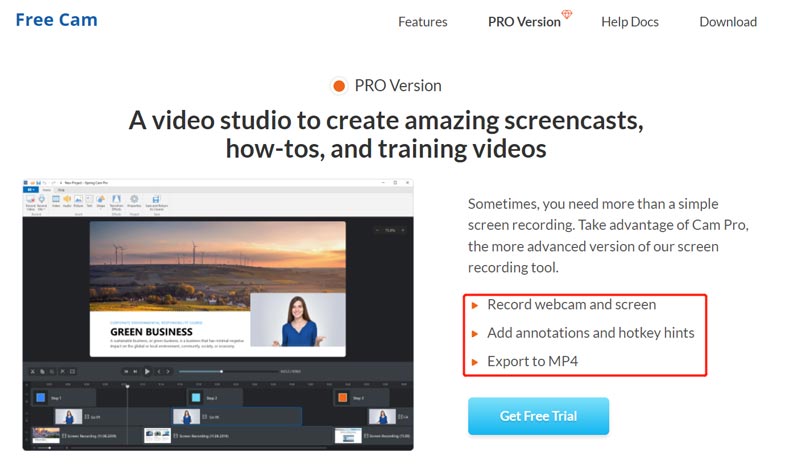Click the scissors Cut icon on timeline toolbar

click(x=33, y=372)
